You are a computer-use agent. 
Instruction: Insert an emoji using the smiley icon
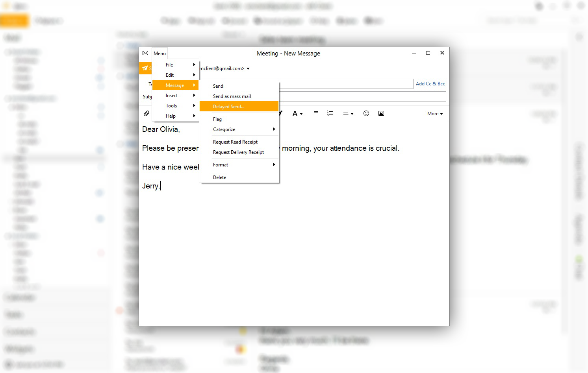pos(366,113)
